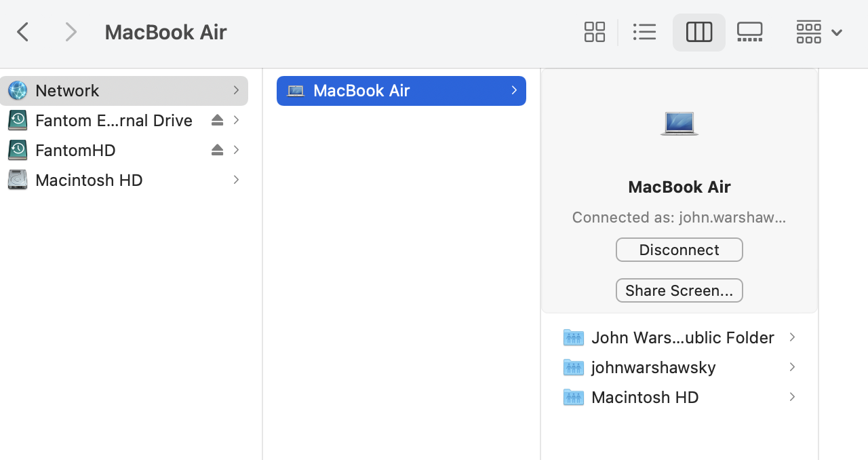Click the johnwarshawsky shared folder icon
The image size is (868, 460).
point(574,367)
